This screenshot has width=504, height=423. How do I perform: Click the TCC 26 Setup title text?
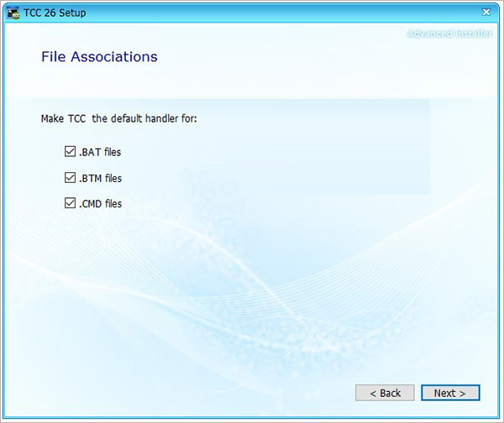point(55,13)
